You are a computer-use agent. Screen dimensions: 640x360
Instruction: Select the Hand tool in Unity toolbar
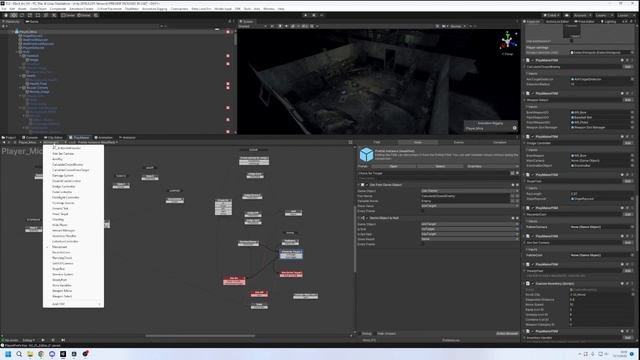pos(6,15)
